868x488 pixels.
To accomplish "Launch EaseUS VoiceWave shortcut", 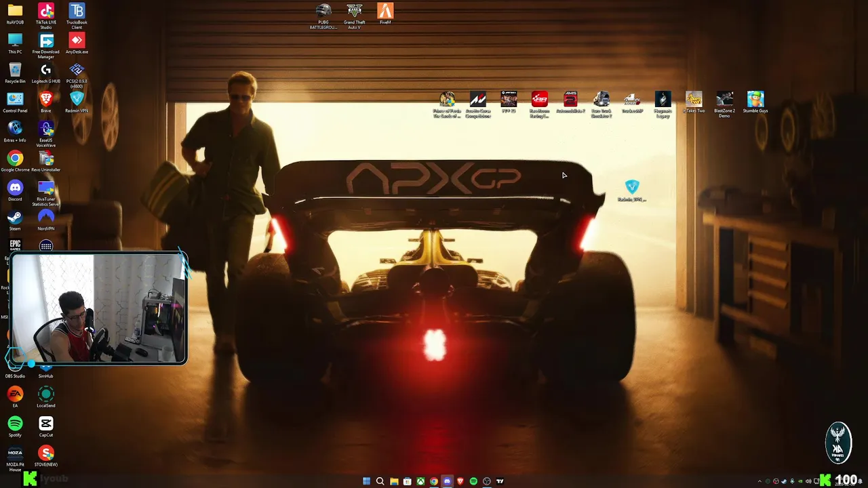I will tap(46, 134).
